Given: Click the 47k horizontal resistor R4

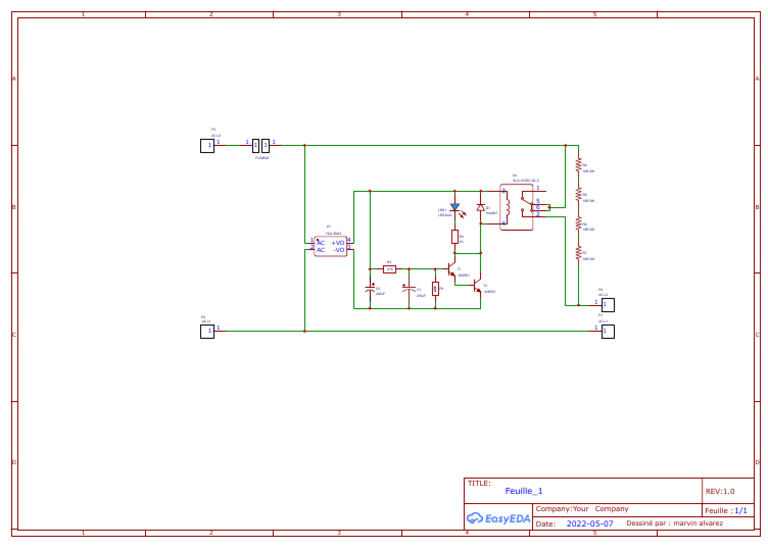Looking at the screenshot, I should (390, 269).
